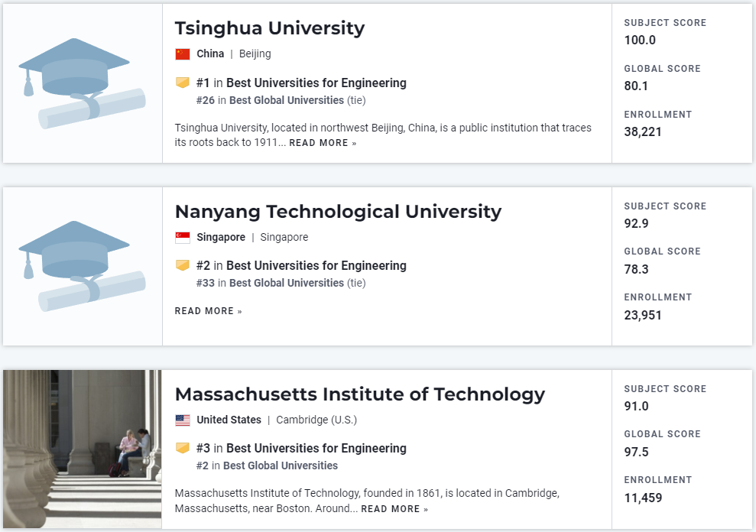Open the Tsinghua University title link
756x532 pixels.
[269, 28]
